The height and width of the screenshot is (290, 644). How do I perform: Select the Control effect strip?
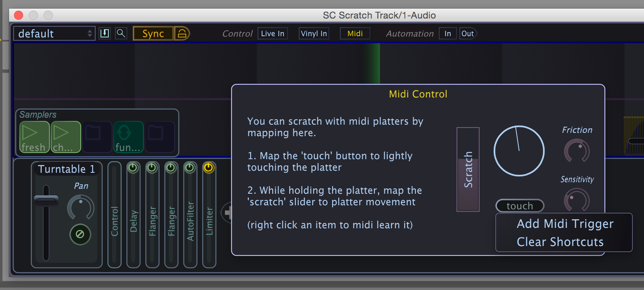click(115, 215)
